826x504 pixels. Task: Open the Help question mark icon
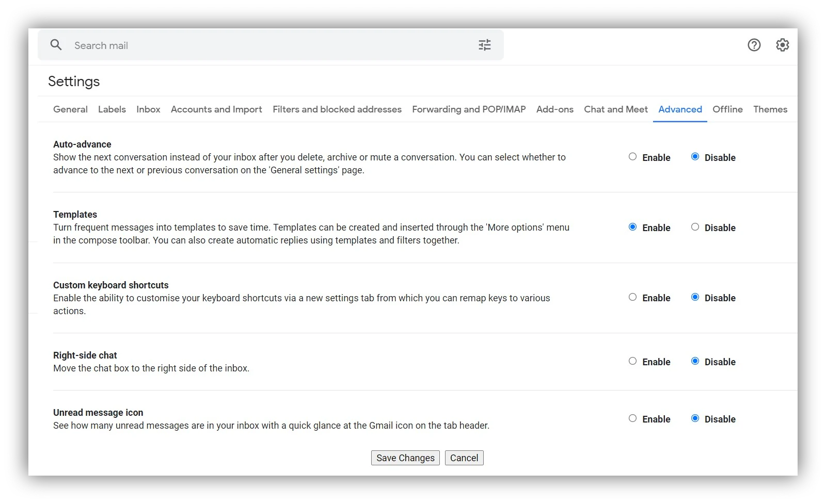pos(754,45)
